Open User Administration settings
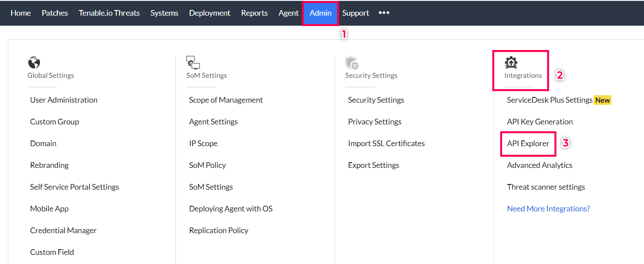 pos(63,100)
